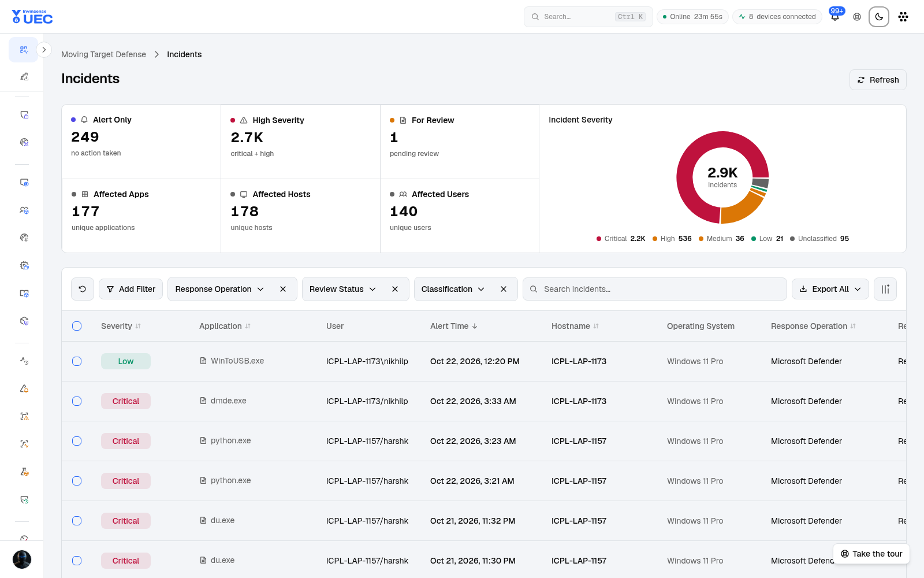The height and width of the screenshot is (578, 924).
Task: Go to Moving Target Defense breadcrumb
Action: coord(104,54)
